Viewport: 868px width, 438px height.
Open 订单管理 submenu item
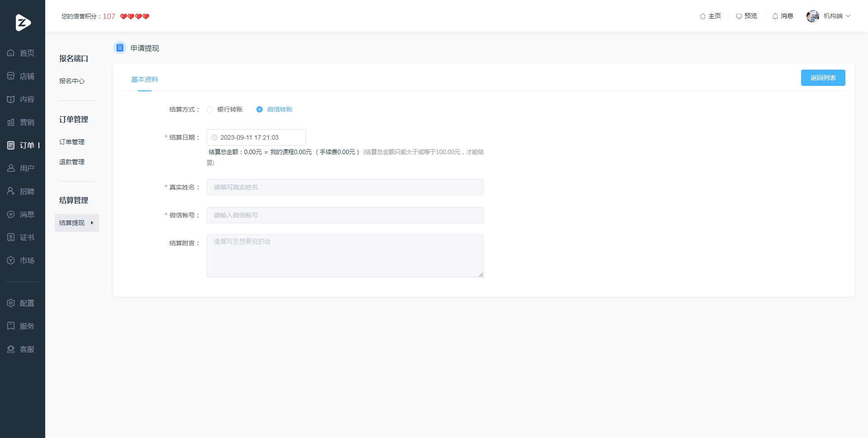(72, 142)
